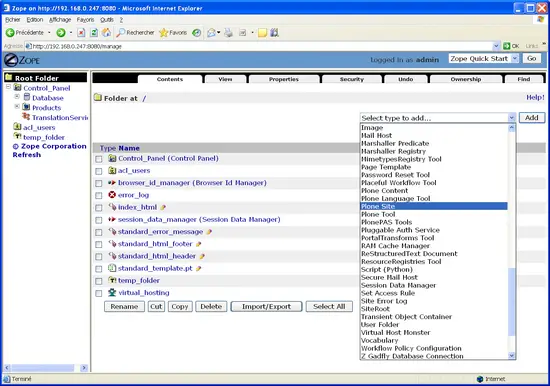Open the Affichage menu

[x=60, y=20]
